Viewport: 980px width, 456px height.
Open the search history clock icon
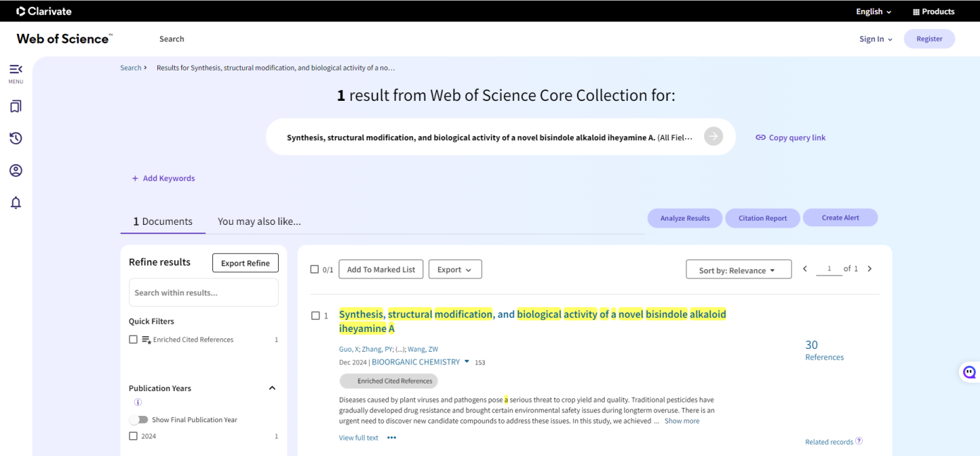(16, 138)
